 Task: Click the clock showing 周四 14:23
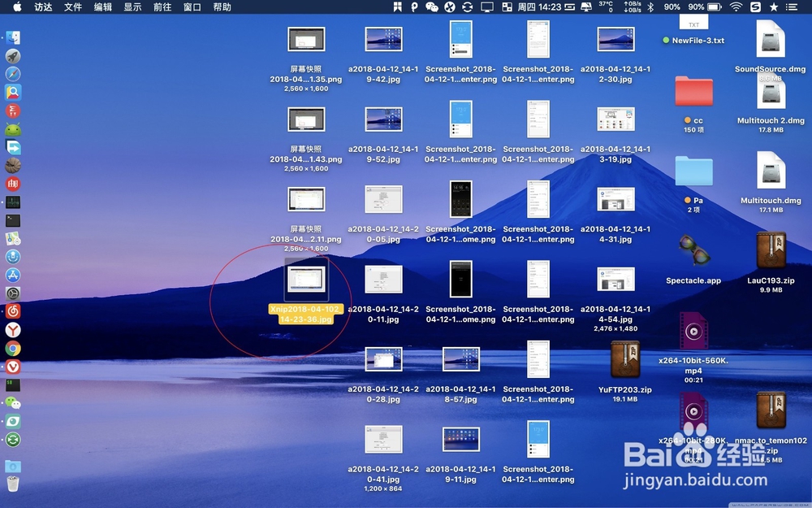[540, 7]
